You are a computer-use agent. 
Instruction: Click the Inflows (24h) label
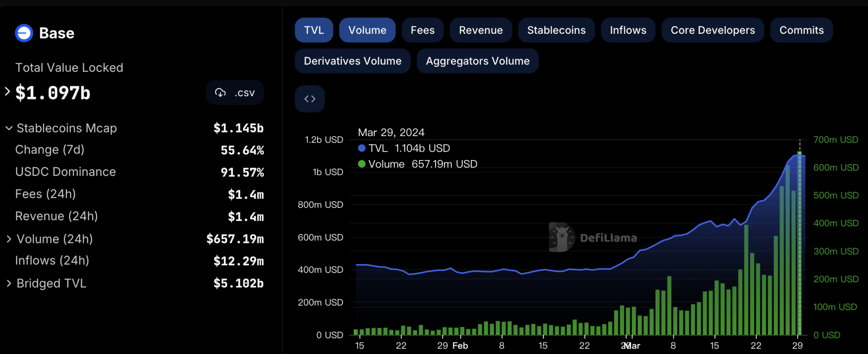click(52, 260)
